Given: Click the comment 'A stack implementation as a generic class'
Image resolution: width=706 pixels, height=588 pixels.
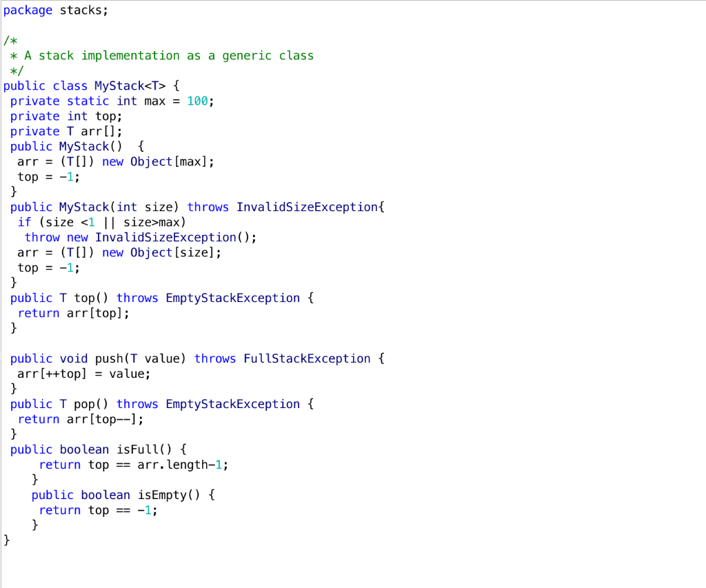Looking at the screenshot, I should pos(169,56).
